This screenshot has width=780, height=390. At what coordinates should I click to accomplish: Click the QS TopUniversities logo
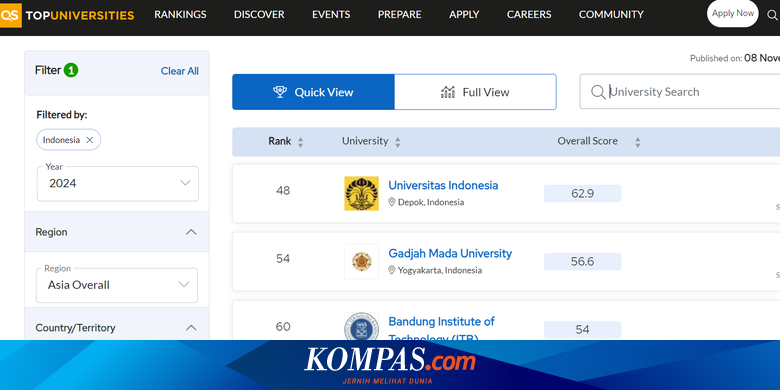(x=67, y=15)
